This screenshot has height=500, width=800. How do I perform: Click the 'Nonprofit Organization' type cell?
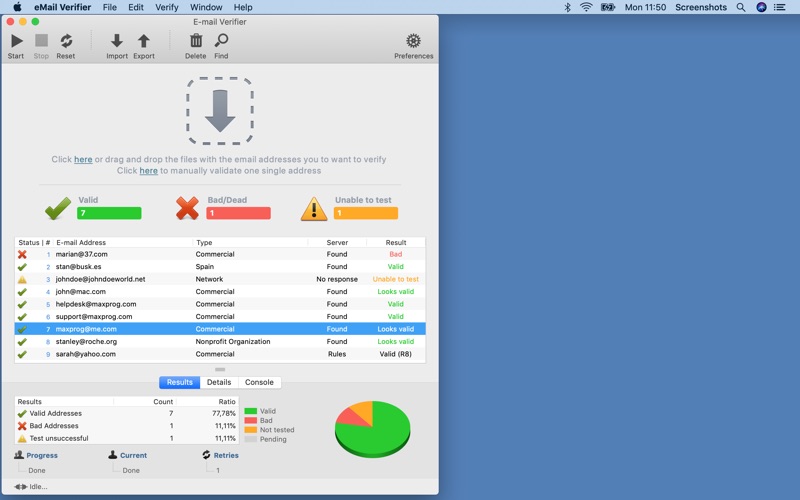click(x=233, y=342)
